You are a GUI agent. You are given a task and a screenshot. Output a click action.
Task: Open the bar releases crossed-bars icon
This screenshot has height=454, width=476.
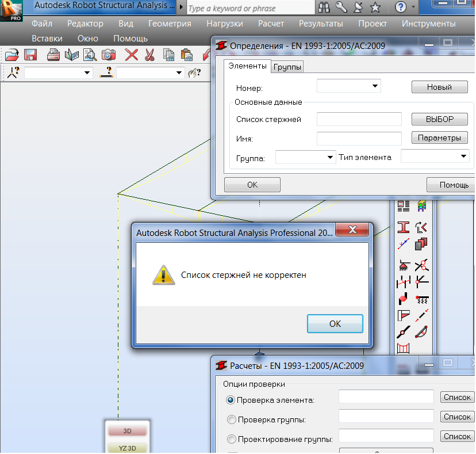[x=421, y=266]
